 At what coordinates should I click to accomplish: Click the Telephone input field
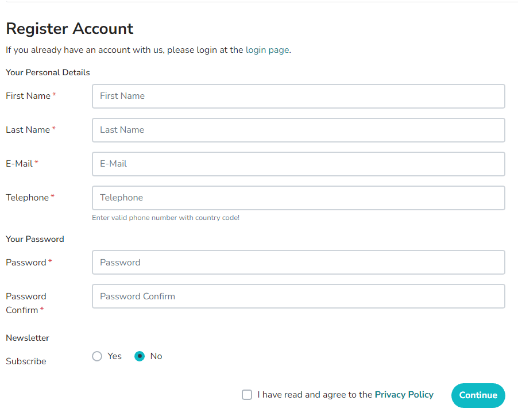pyautogui.click(x=298, y=198)
